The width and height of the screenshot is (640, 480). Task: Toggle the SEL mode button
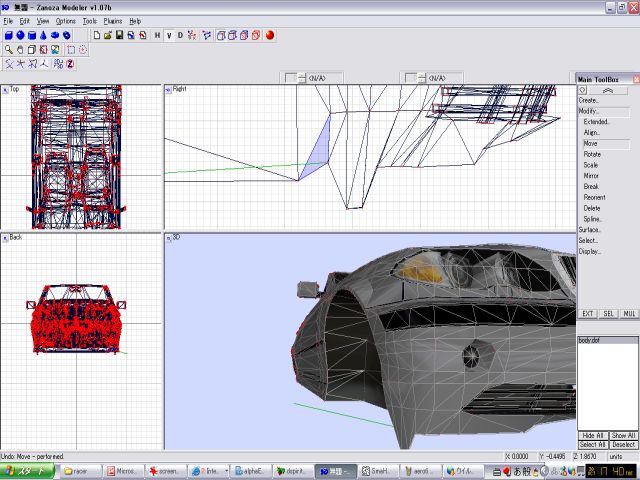pos(608,313)
